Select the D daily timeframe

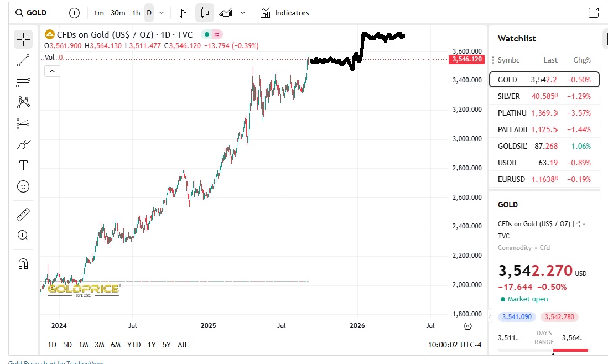[149, 13]
